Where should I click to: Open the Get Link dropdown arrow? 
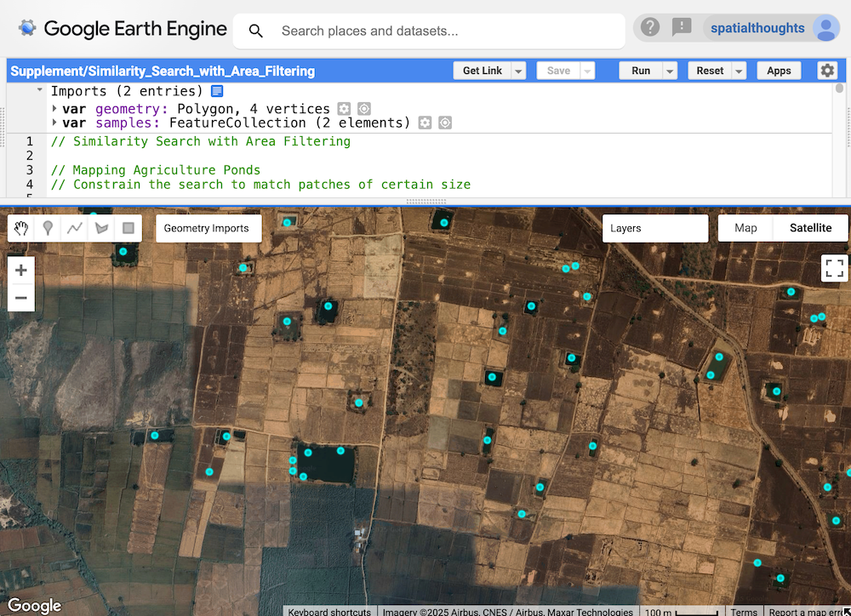[518, 71]
